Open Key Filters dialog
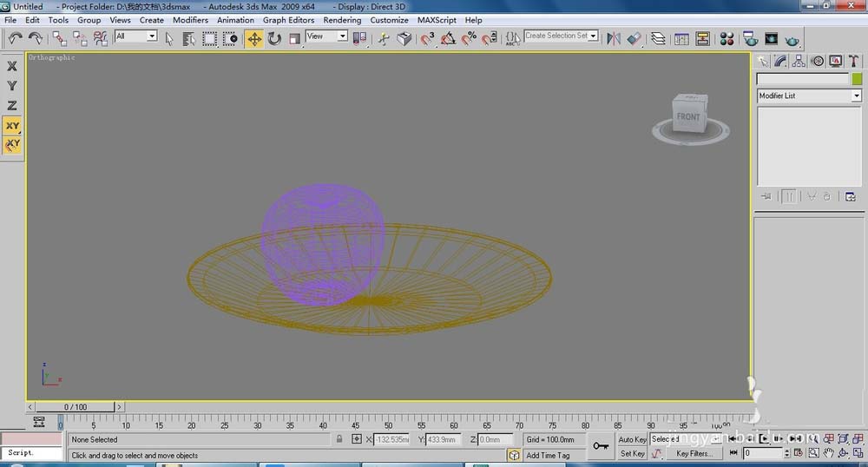This screenshot has height=467, width=868. (694, 454)
